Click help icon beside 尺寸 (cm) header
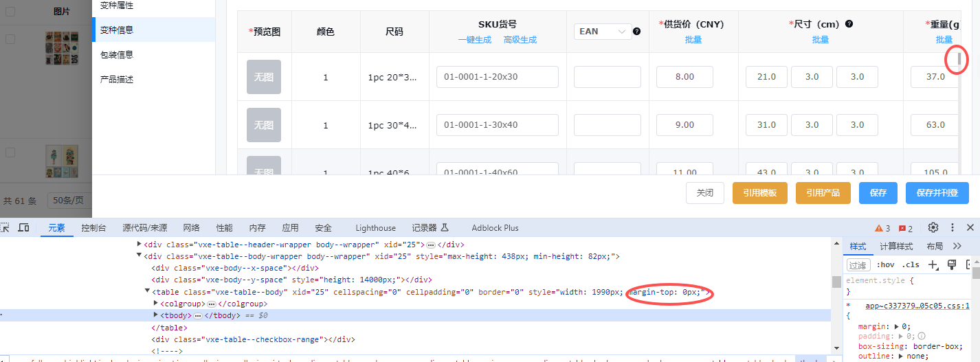980x362 pixels. [849, 24]
